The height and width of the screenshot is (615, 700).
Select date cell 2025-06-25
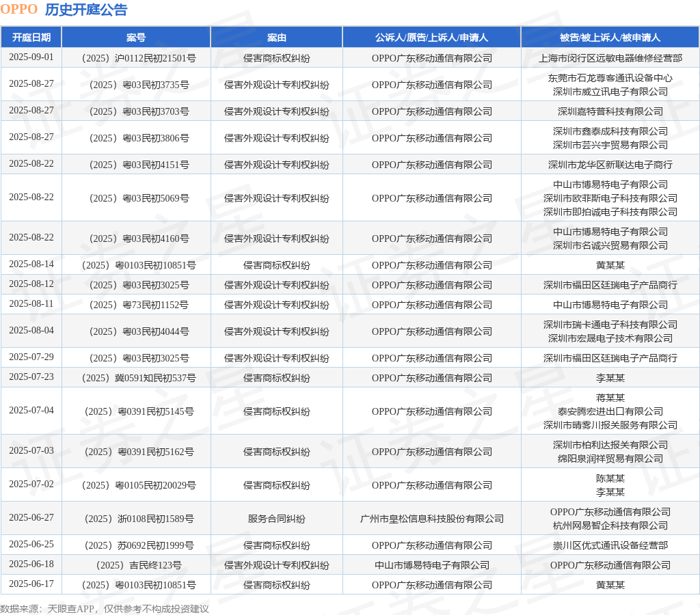click(31, 544)
